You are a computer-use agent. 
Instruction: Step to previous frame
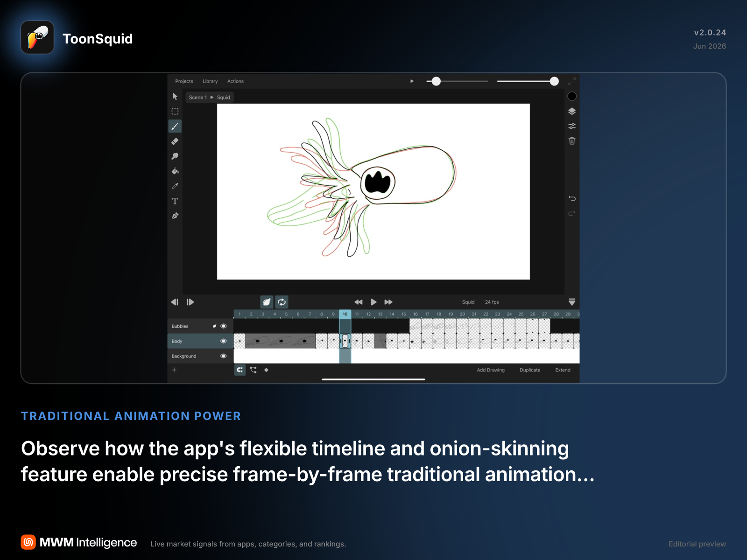[175, 302]
